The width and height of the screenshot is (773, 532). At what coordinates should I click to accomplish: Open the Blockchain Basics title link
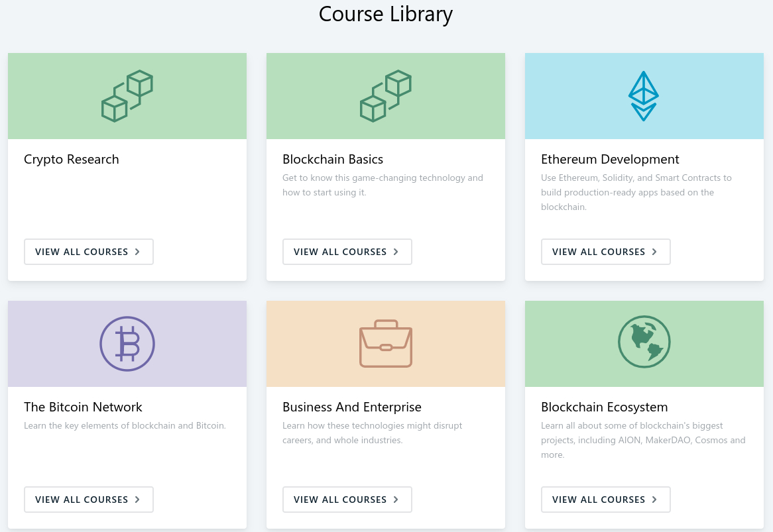click(333, 160)
